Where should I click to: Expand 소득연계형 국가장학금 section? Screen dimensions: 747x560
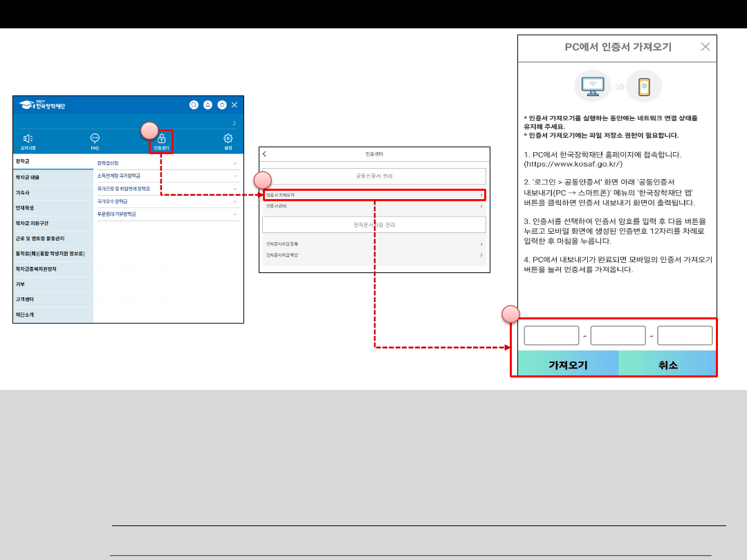click(x=166, y=176)
